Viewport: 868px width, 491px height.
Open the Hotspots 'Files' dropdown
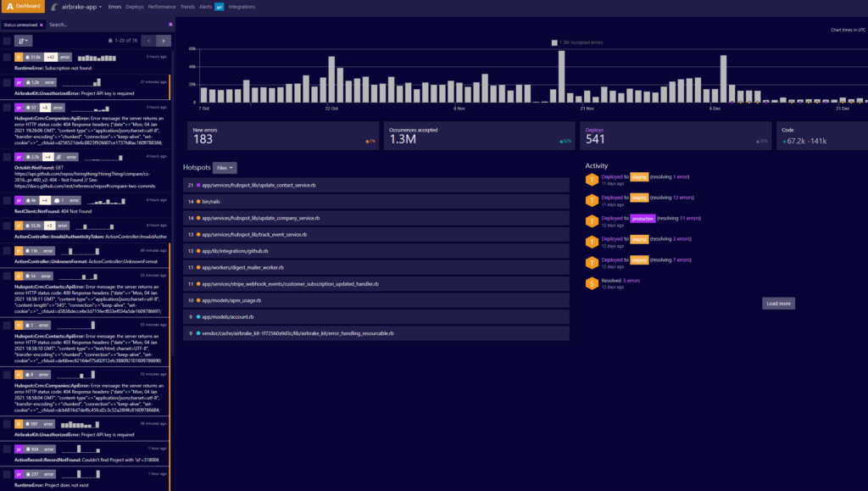(224, 168)
